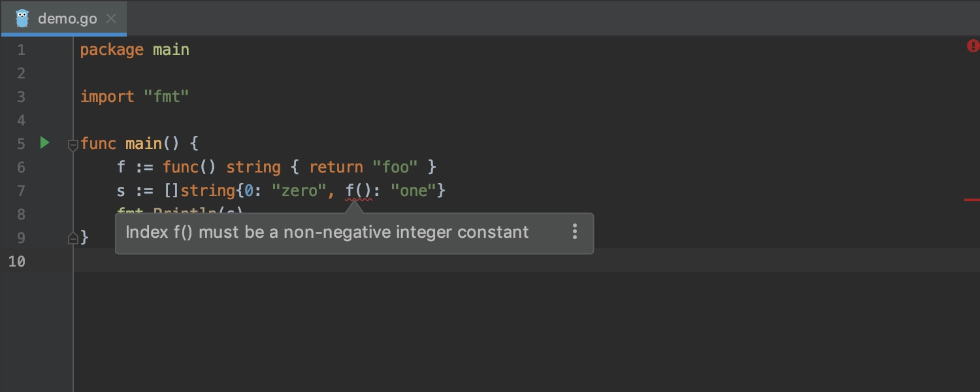Click the closing fold marker at line 9
The image size is (980, 392).
pos(73,238)
